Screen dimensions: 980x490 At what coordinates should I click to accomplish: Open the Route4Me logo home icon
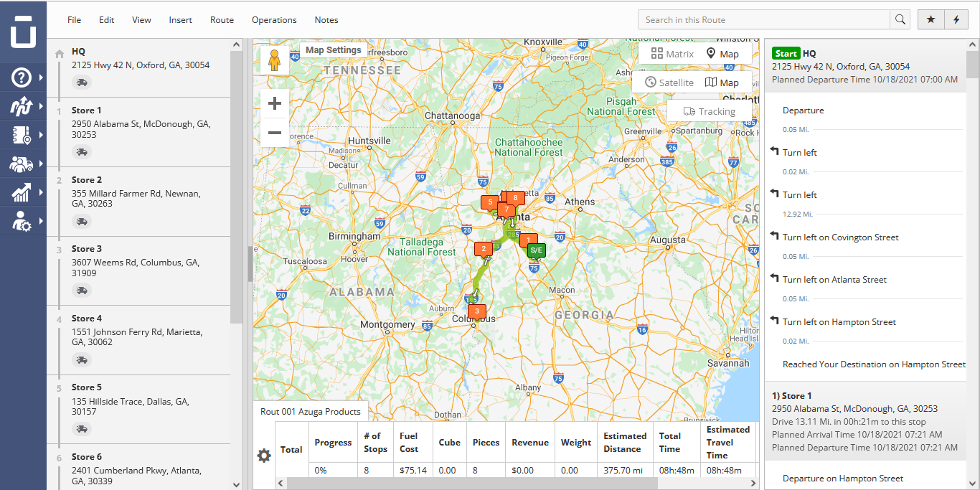pyautogui.click(x=23, y=32)
